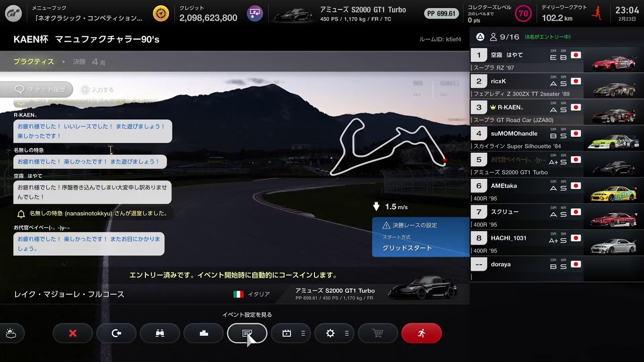Click the ルームID: kfief4 text
The height and width of the screenshot is (362, 644).
(440, 39)
